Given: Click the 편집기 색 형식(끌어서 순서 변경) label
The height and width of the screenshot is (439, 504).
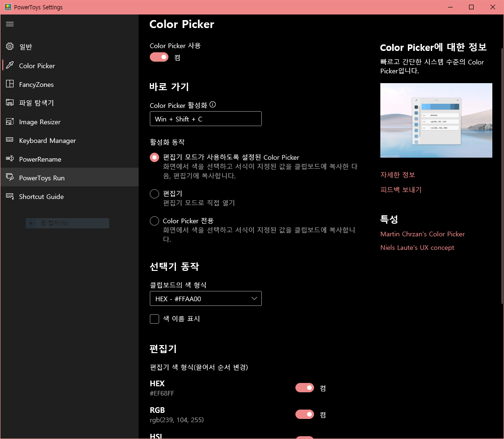Looking at the screenshot, I should pos(199,367).
